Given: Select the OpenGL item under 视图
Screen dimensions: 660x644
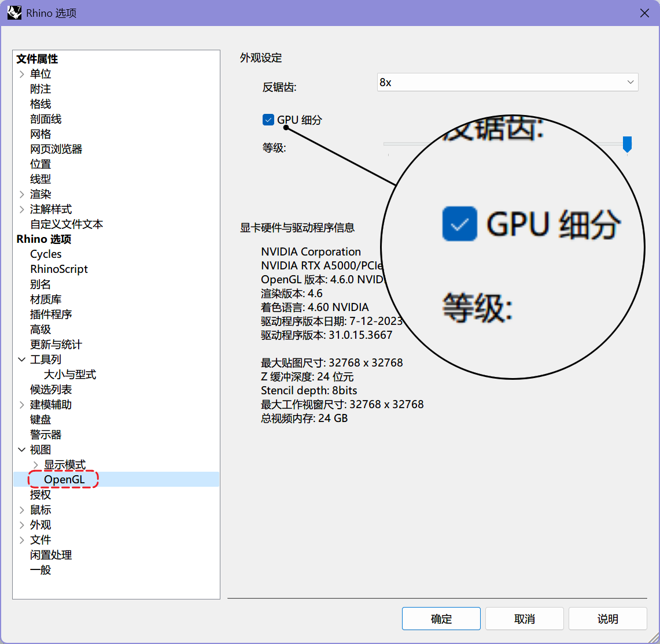Looking at the screenshot, I should tap(64, 479).
